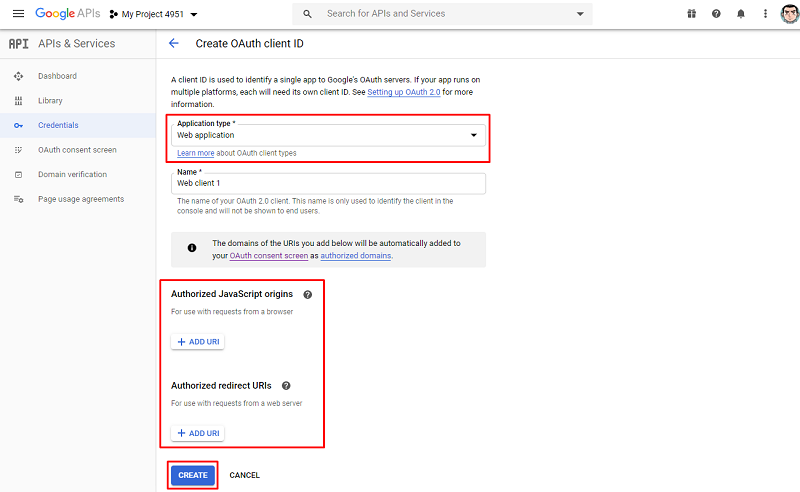
Task: Click the Application type dropdown arrow
Action: point(473,135)
